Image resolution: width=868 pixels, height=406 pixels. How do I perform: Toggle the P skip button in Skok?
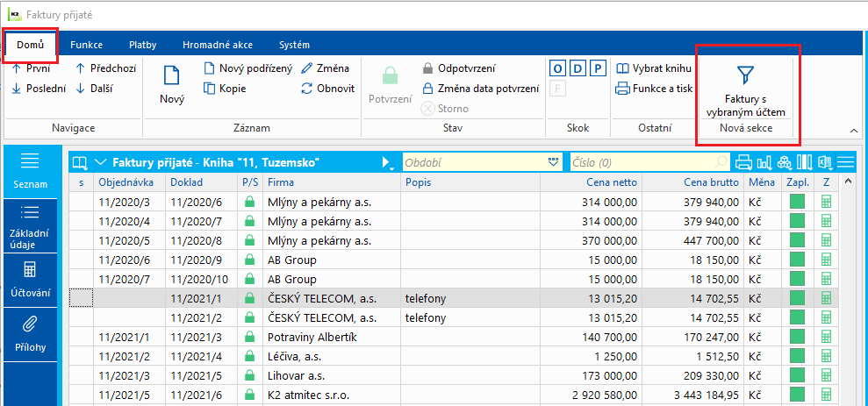598,68
